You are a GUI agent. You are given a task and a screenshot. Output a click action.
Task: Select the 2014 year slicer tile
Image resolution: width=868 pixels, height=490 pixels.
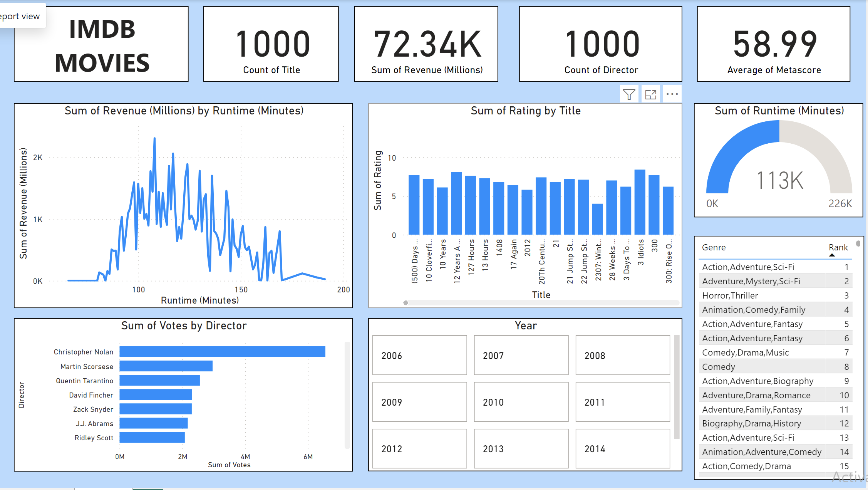tap(622, 448)
